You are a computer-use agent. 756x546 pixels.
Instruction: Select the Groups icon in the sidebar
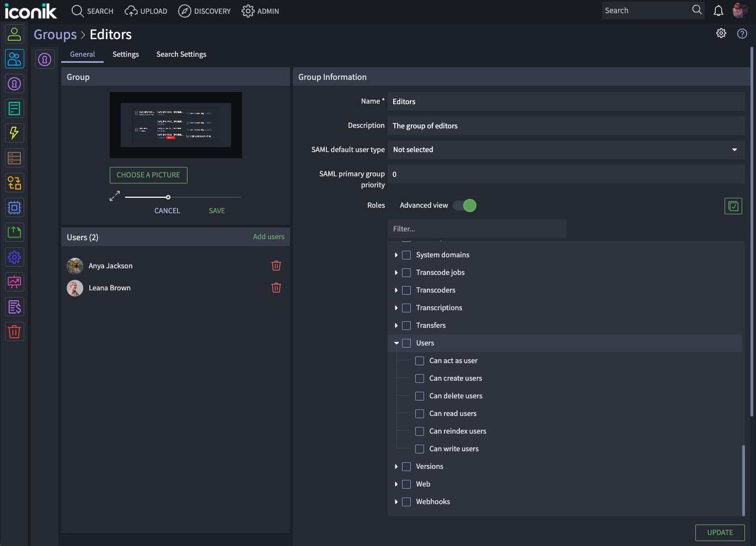(x=14, y=58)
